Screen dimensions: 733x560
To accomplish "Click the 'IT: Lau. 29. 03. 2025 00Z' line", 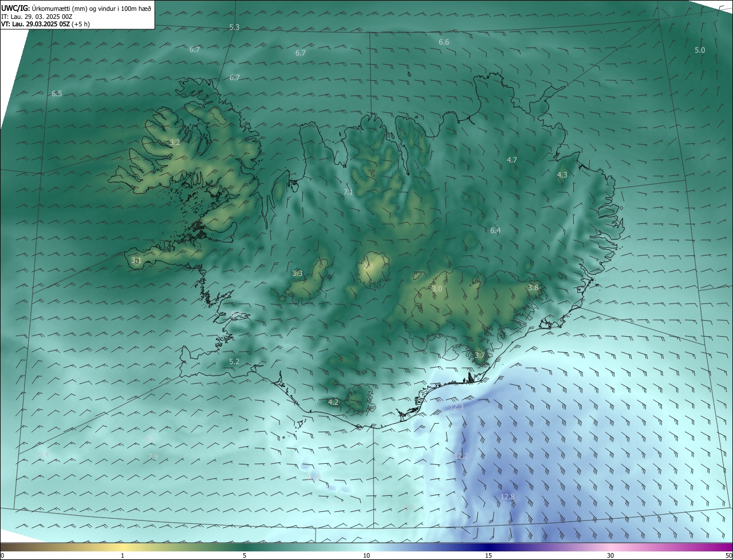I will [37, 17].
